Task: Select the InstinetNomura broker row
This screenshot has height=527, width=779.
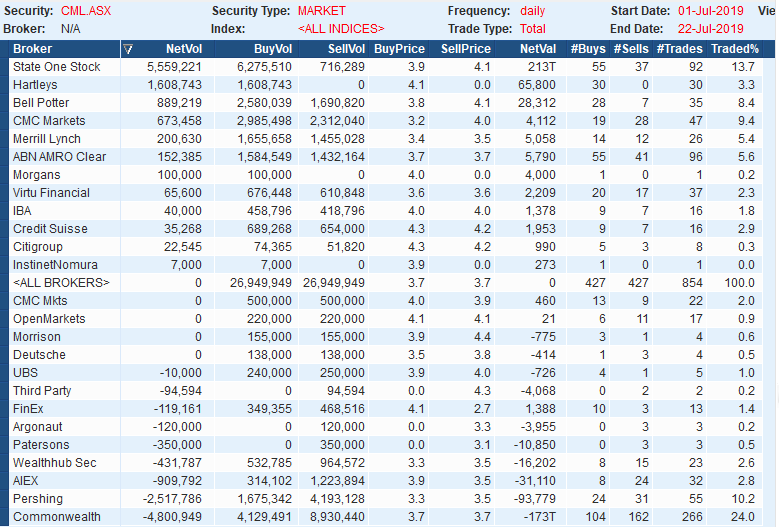Action: pyautogui.click(x=386, y=265)
